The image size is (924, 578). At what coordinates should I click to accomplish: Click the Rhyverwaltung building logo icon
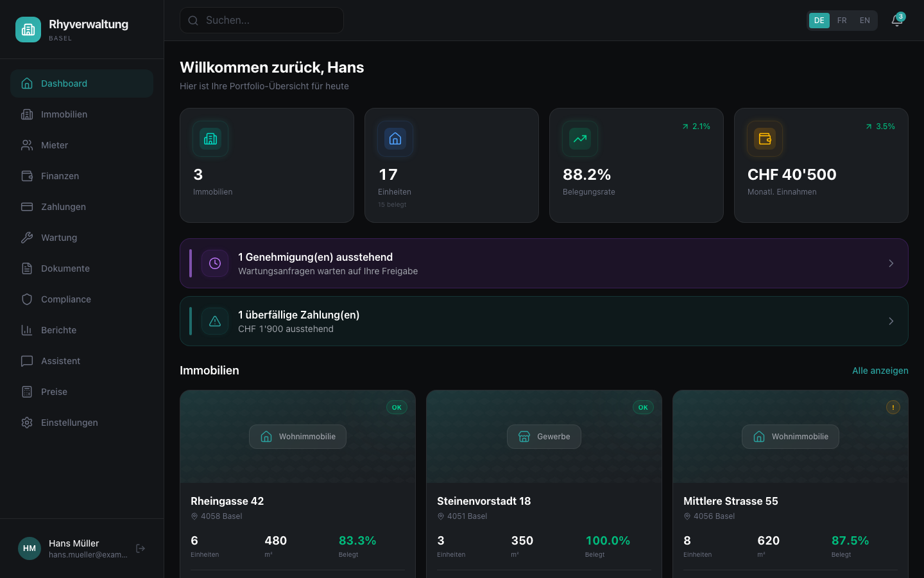coord(28,30)
